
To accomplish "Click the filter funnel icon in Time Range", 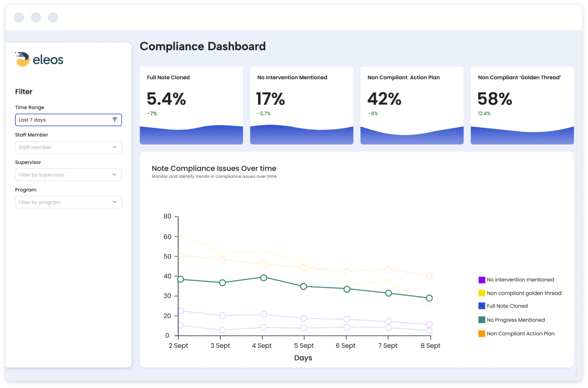I will click(115, 120).
